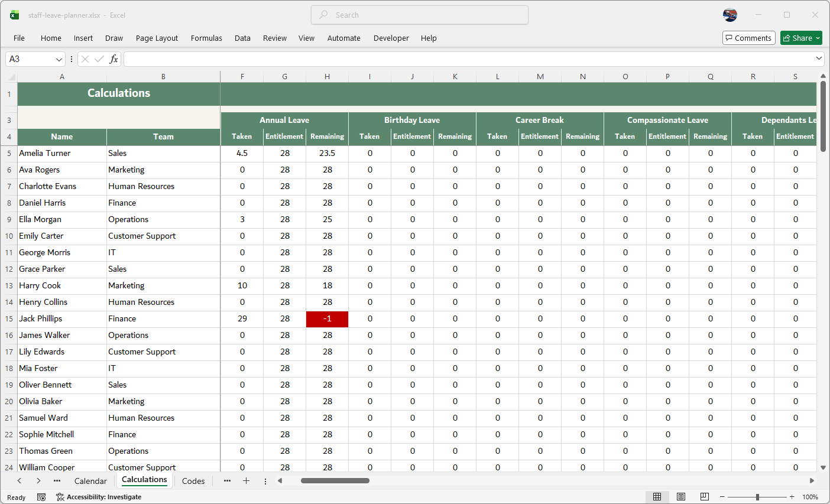Viewport: 830px width, 504px height.
Task: Switch to the Codes sheet tab
Action: click(193, 480)
